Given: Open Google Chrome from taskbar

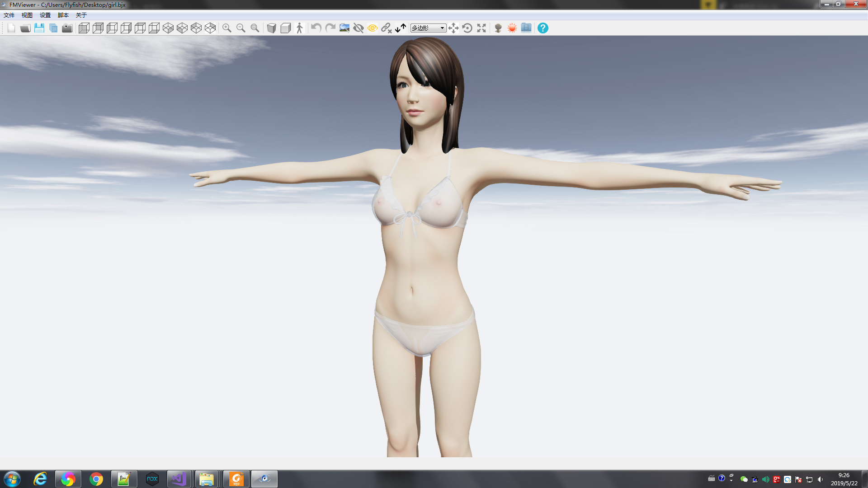Looking at the screenshot, I should tap(96, 479).
